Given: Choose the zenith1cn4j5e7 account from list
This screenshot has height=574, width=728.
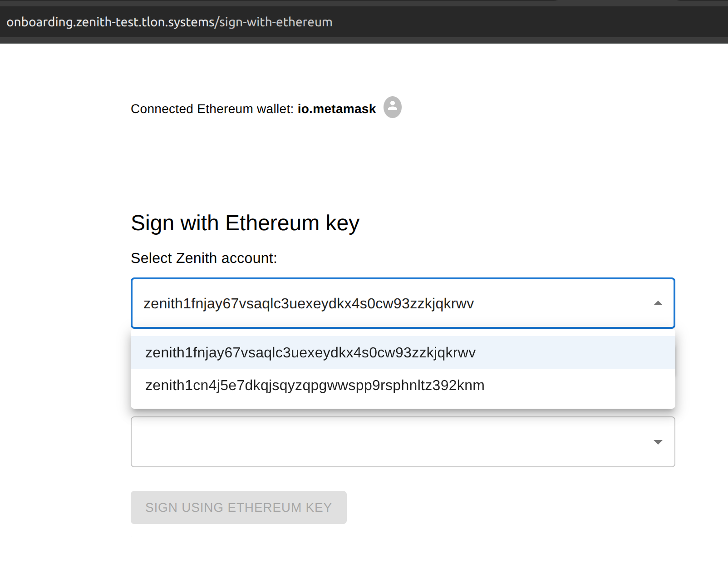Looking at the screenshot, I should pyautogui.click(x=315, y=385).
